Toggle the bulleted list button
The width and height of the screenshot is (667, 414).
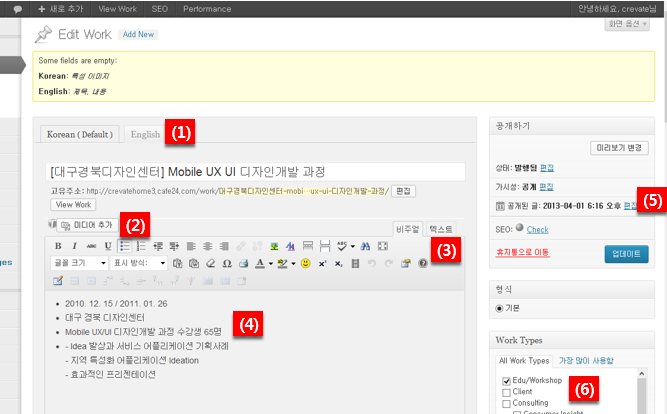tap(125, 246)
